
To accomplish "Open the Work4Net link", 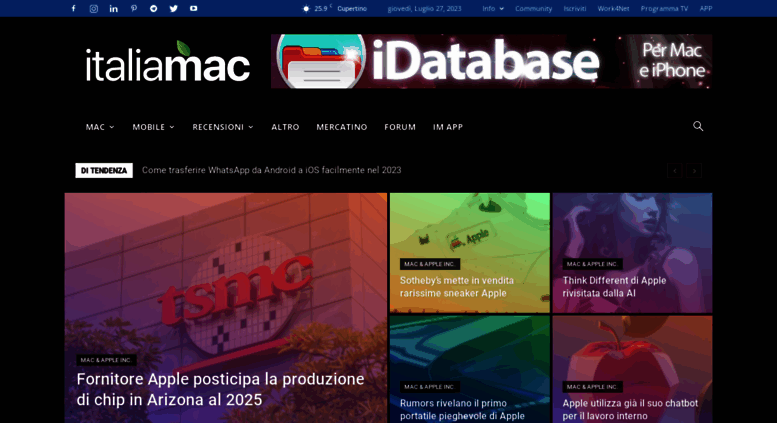I will pyautogui.click(x=613, y=8).
